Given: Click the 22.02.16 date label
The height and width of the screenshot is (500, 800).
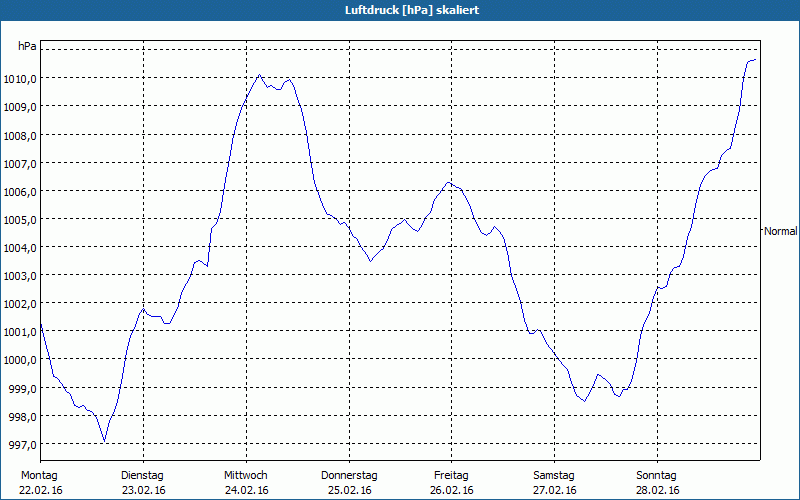Looking at the screenshot, I should coord(40,490).
